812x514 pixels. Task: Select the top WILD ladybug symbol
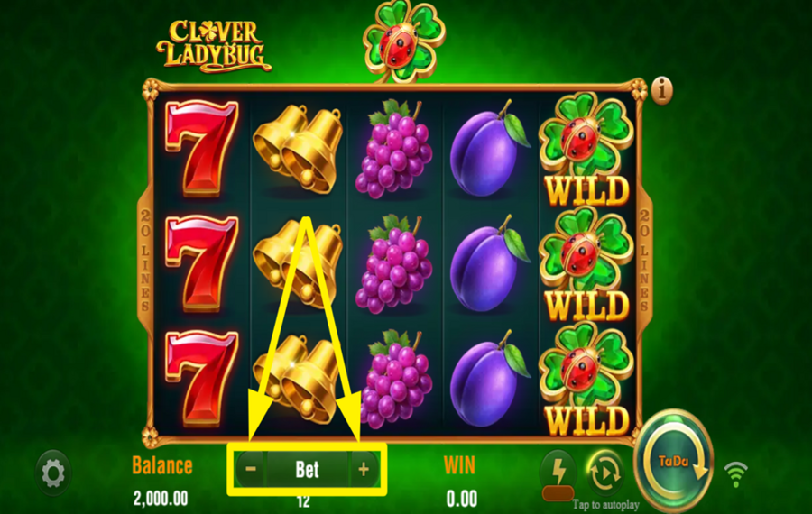coord(586,150)
